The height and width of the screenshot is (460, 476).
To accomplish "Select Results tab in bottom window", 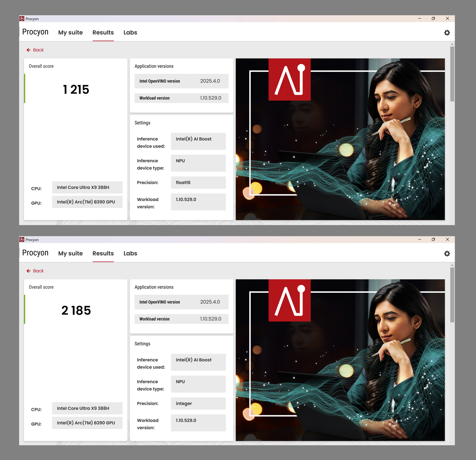I will tap(103, 253).
